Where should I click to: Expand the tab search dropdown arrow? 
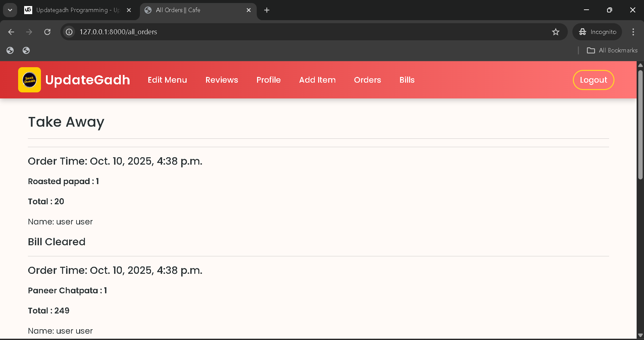10,10
